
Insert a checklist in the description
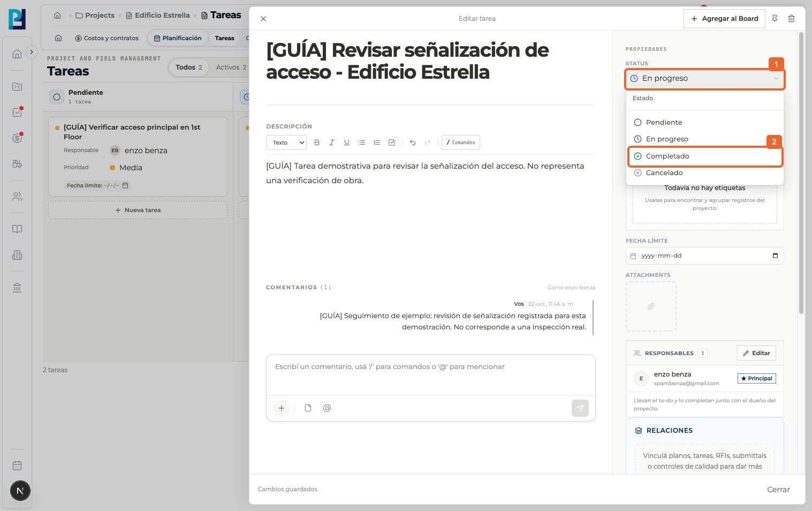point(392,142)
